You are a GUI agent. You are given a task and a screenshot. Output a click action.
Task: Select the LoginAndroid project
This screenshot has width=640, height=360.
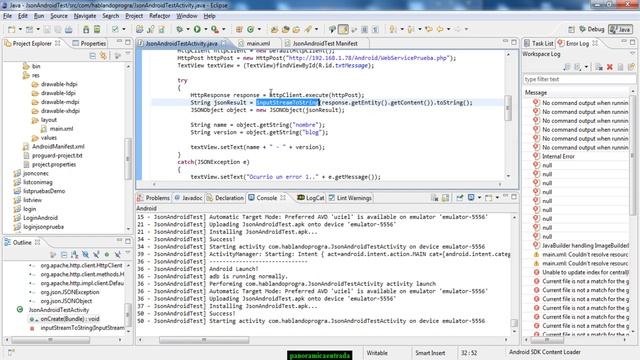click(40, 218)
